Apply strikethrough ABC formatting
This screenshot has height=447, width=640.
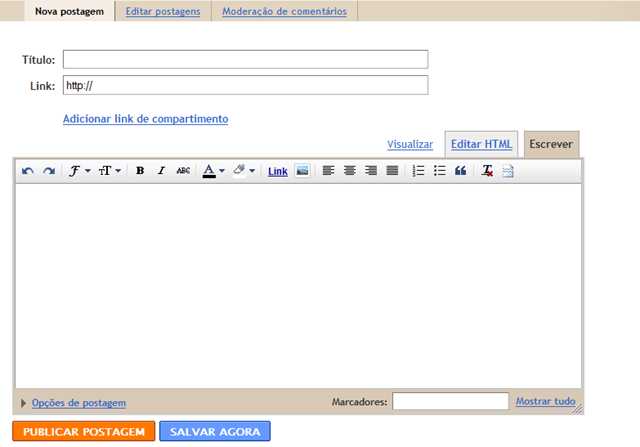coord(183,171)
